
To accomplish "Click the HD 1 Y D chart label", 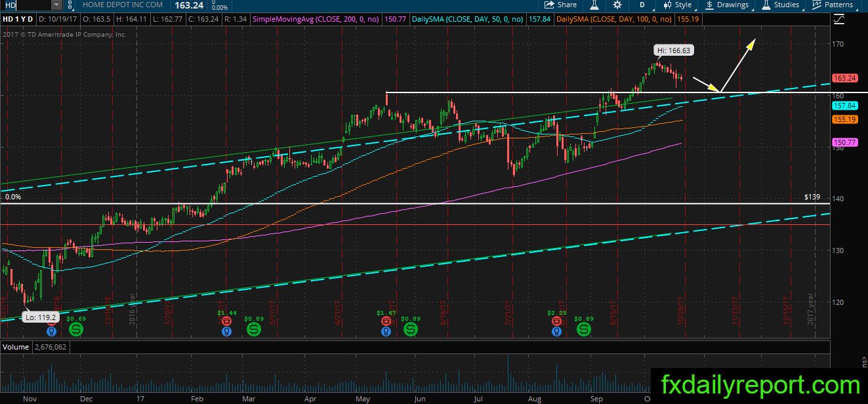I will click(19, 20).
